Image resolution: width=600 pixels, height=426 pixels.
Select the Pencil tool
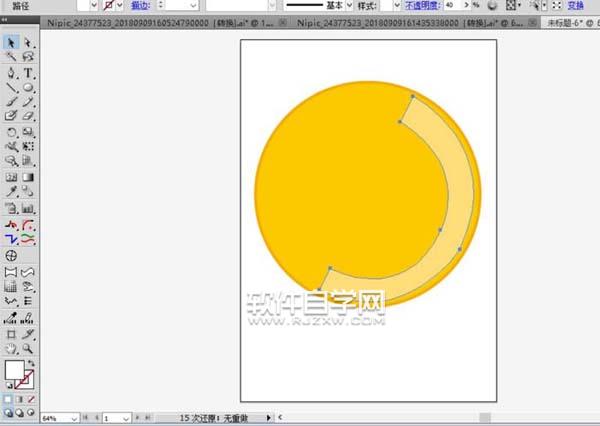point(28,101)
